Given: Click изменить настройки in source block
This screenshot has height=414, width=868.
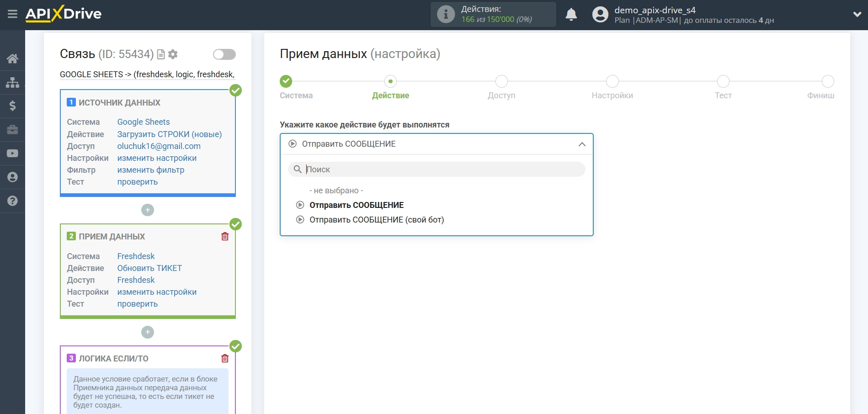Looking at the screenshot, I should 157,158.
